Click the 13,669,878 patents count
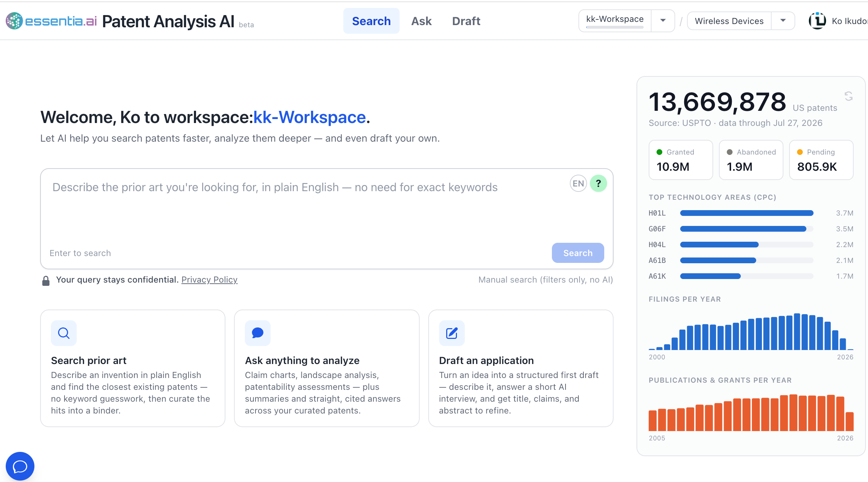 coord(717,102)
